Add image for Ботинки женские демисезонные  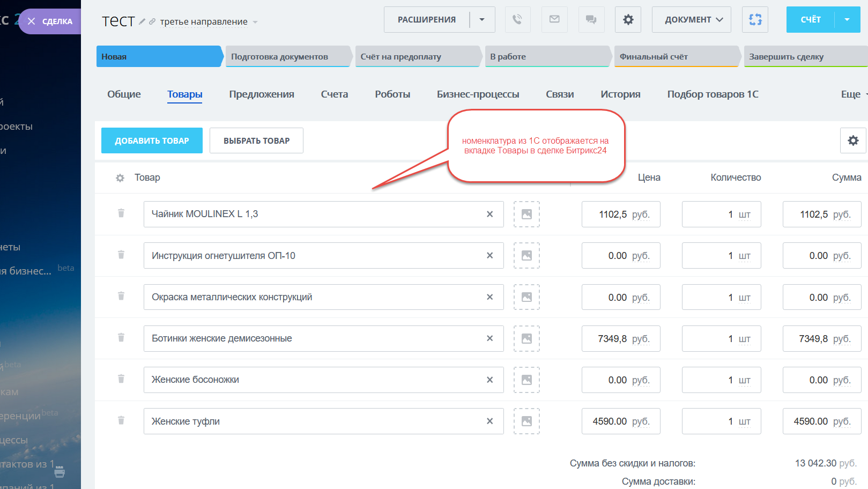pos(526,339)
